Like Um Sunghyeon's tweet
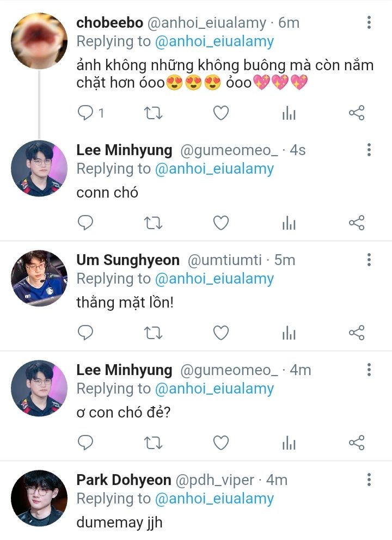Screen dimensions: 392x540 tap(220, 333)
